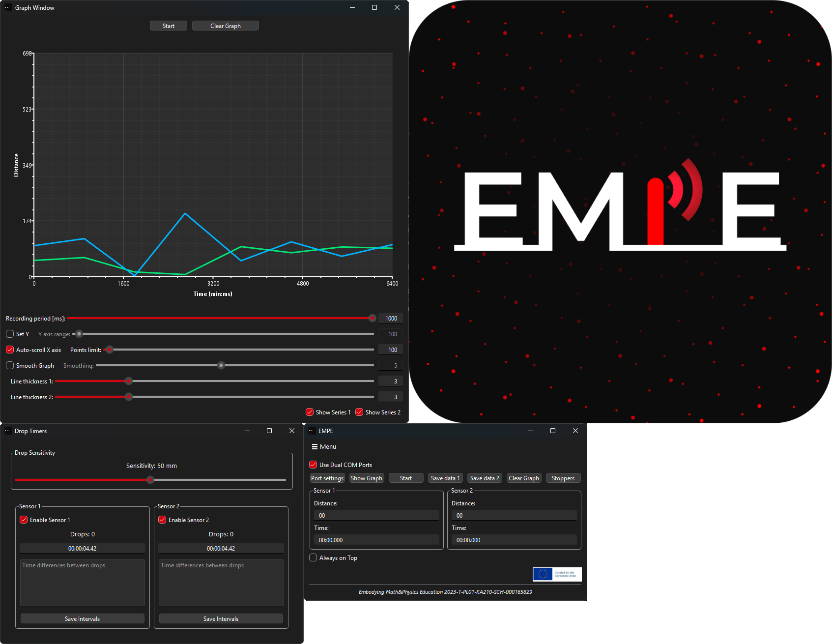Uncheck Use Dual COM Ports
This screenshot has height=644, width=832.
coord(313,465)
